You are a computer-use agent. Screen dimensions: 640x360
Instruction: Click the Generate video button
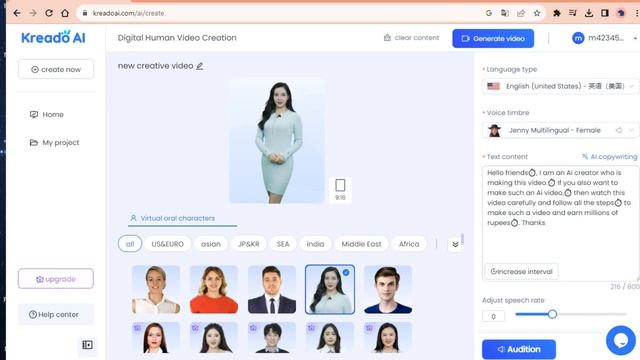493,38
